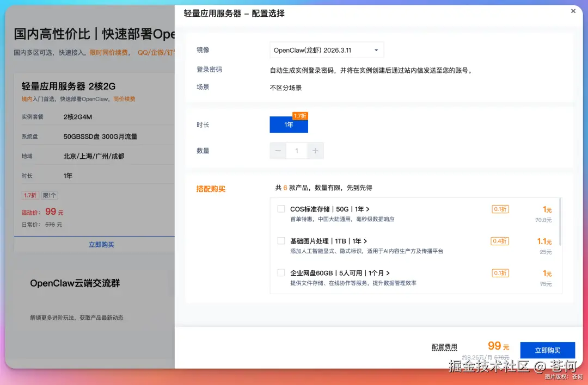The height and width of the screenshot is (385, 588).
Task: Select the 1年 duration option
Action: 289,125
